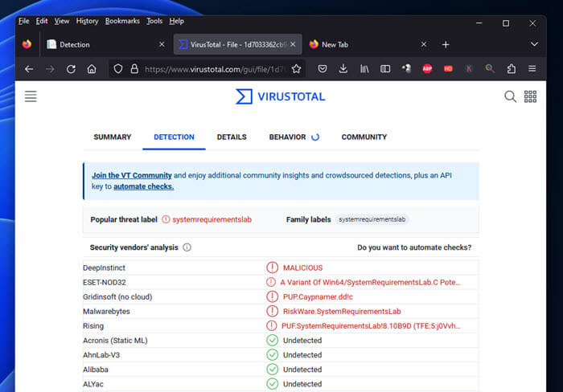The height and width of the screenshot is (392, 563).
Task: Open the View menu
Action: click(62, 21)
